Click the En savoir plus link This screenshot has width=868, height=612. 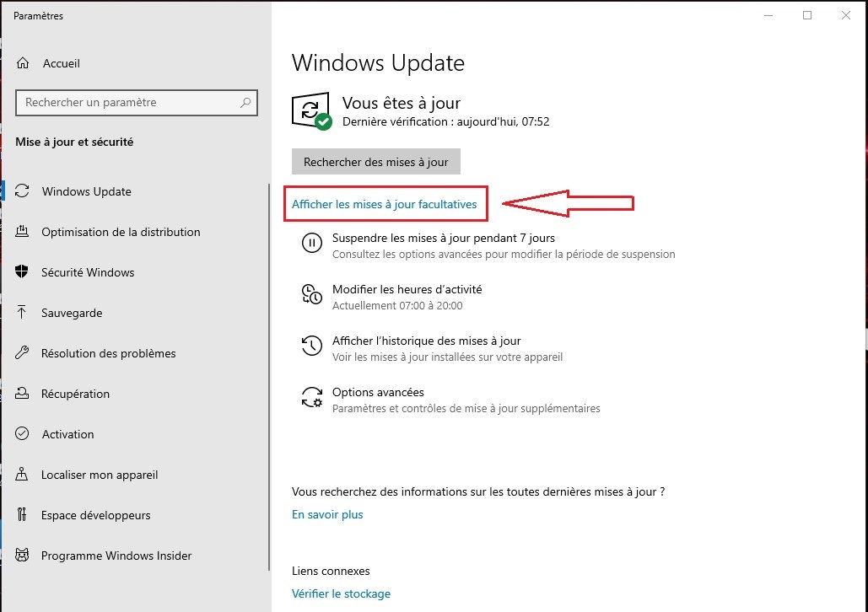click(x=327, y=514)
